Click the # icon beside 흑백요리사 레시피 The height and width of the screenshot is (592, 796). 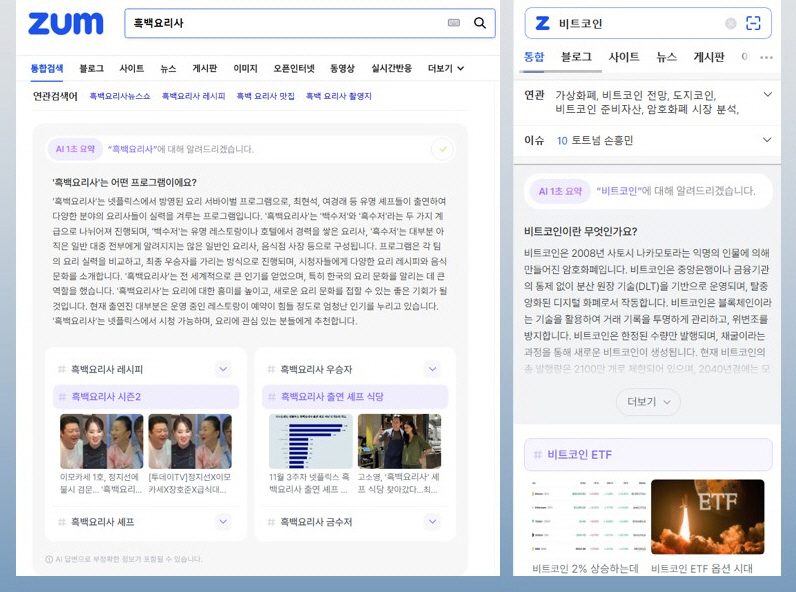[x=61, y=369]
